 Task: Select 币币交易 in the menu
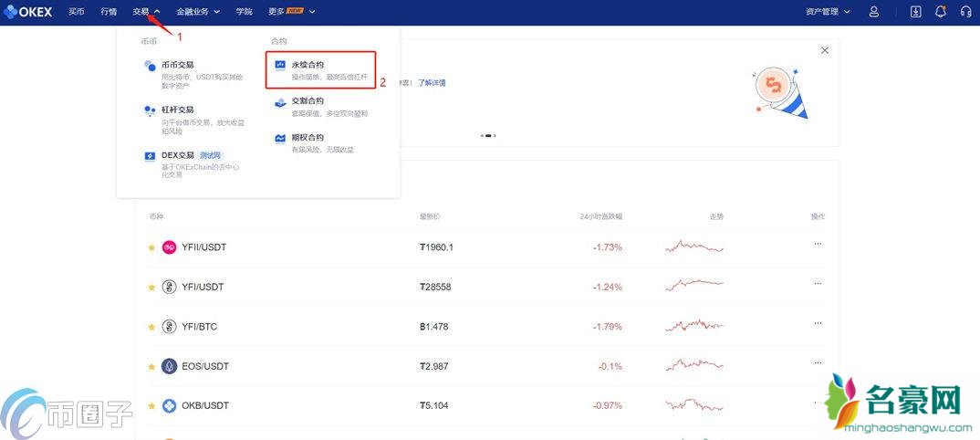click(x=177, y=65)
